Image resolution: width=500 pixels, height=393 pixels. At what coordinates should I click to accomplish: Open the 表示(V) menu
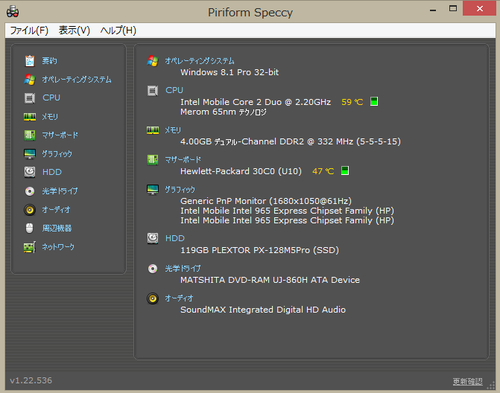74,31
